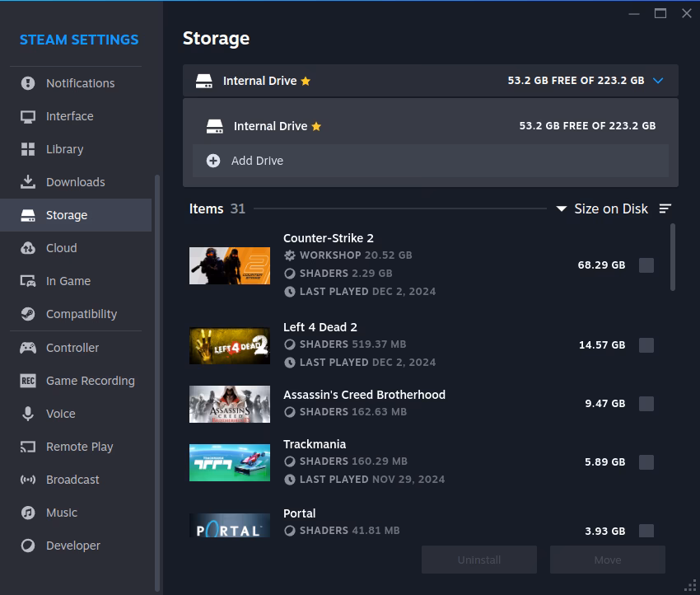Click the Move button
Viewport: 700px width, 595px height.
[608, 560]
